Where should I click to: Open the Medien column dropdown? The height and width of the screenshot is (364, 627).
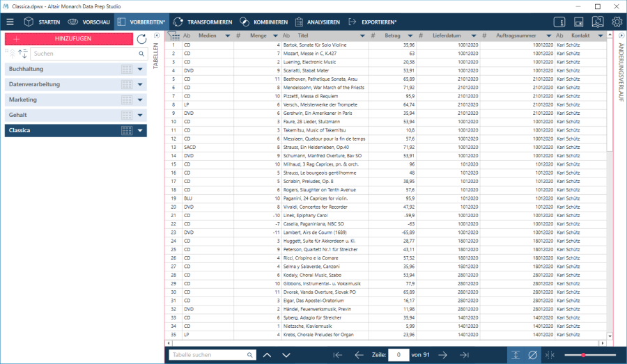click(228, 35)
